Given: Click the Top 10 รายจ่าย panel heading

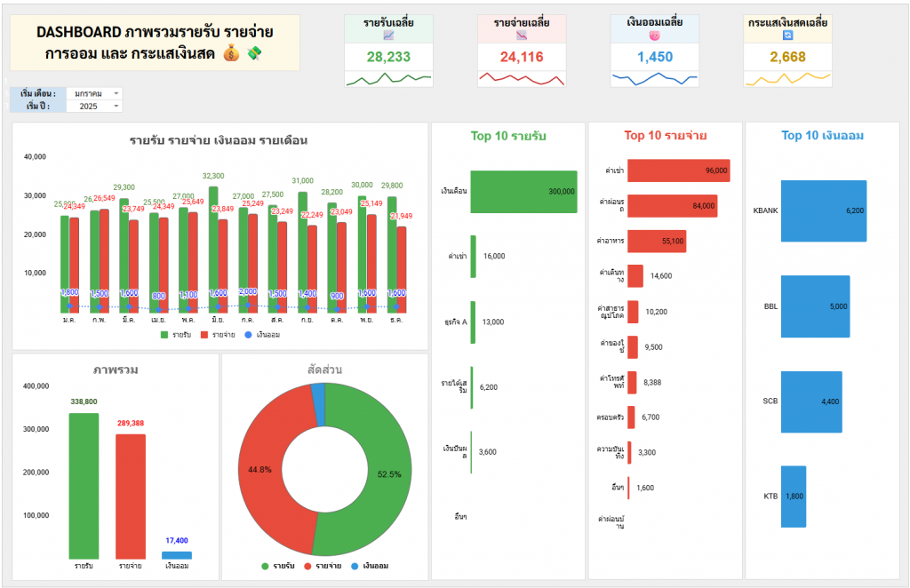Looking at the screenshot, I should click(x=666, y=136).
